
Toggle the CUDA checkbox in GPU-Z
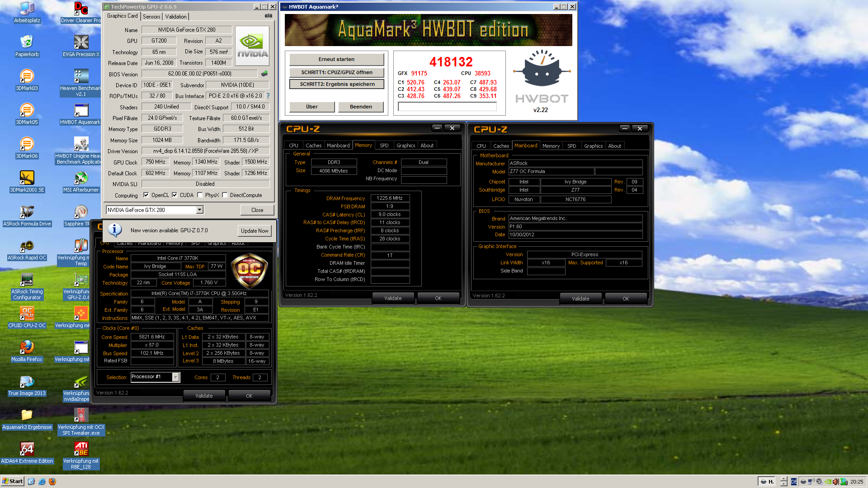pyautogui.click(x=175, y=195)
